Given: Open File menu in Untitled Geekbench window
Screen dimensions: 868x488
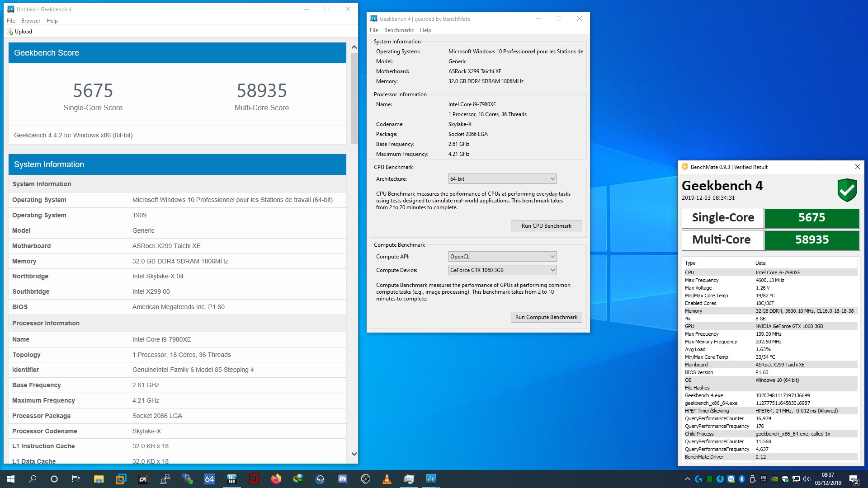Looking at the screenshot, I should [11, 21].
